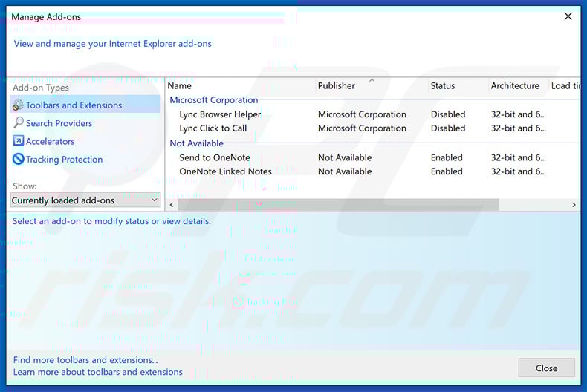Click Microsoft Corporation publisher of Lync Browser Helper
Image resolution: width=587 pixels, height=392 pixels.
pyautogui.click(x=362, y=114)
